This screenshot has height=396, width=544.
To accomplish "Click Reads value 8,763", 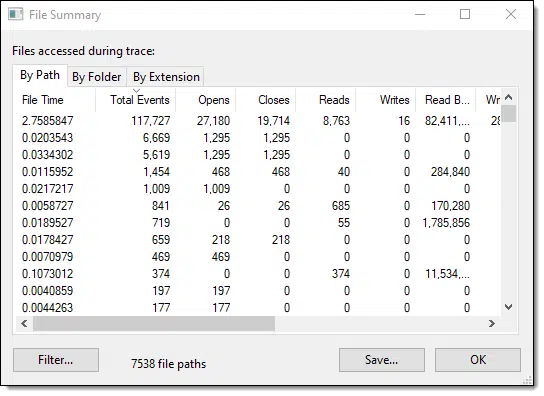I will [x=336, y=121].
